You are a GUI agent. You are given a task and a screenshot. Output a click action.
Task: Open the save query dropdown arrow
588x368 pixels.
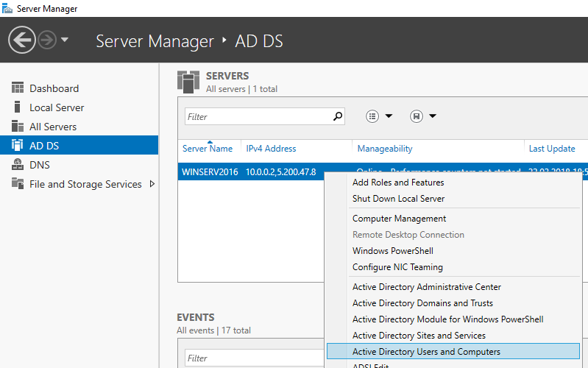tap(433, 116)
